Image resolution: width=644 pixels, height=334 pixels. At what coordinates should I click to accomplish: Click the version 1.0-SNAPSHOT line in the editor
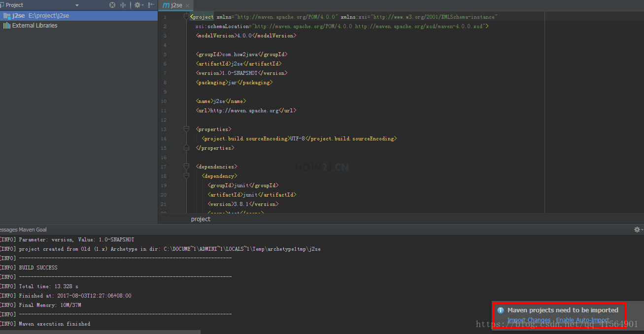241,73
